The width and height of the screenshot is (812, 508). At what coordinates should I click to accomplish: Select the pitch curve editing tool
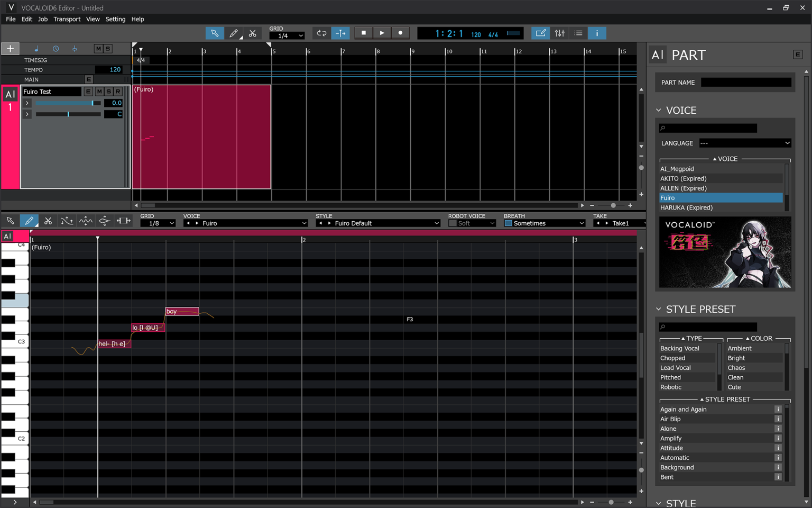[x=67, y=221]
